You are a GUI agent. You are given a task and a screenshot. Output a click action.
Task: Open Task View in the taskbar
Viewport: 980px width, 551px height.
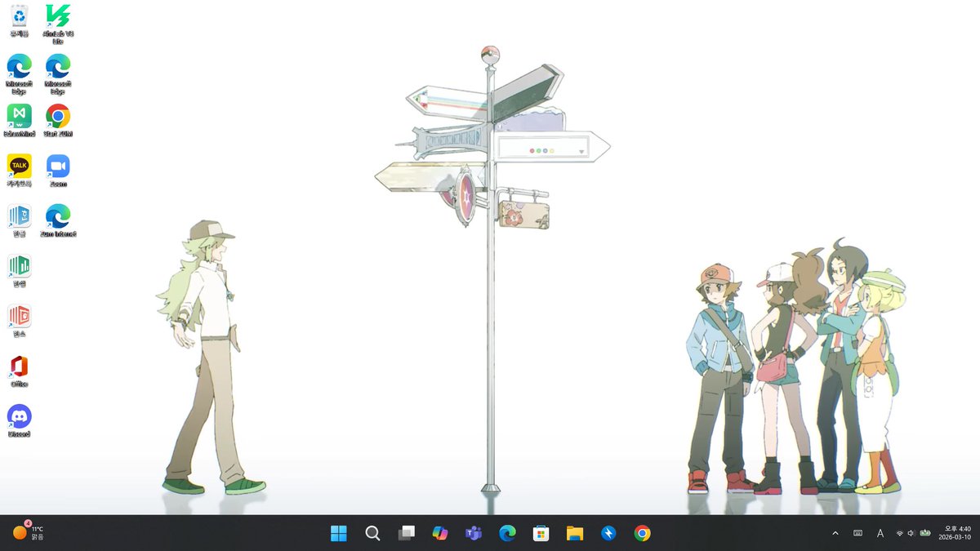pos(406,533)
